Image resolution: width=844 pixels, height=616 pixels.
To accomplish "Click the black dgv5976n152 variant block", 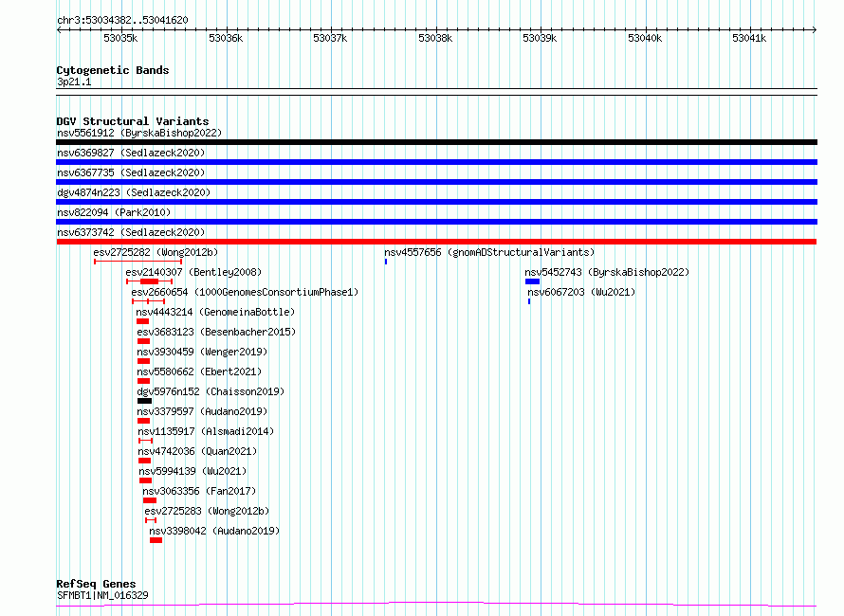I will pos(144,401).
